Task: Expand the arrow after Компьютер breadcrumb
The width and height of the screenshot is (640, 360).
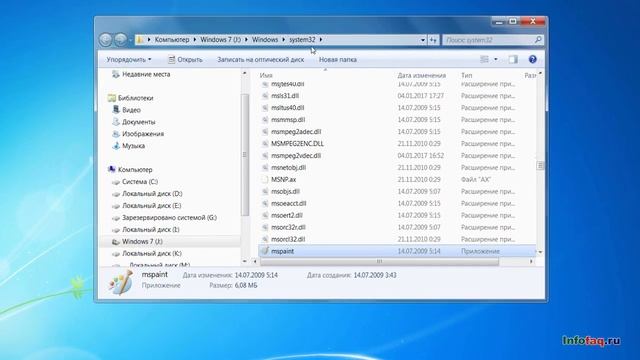Action: [195, 40]
